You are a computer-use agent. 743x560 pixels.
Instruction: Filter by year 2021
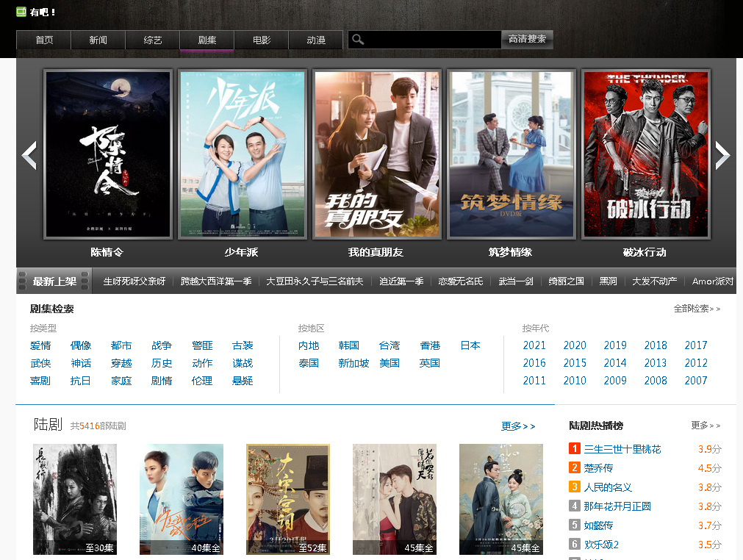pyautogui.click(x=534, y=345)
